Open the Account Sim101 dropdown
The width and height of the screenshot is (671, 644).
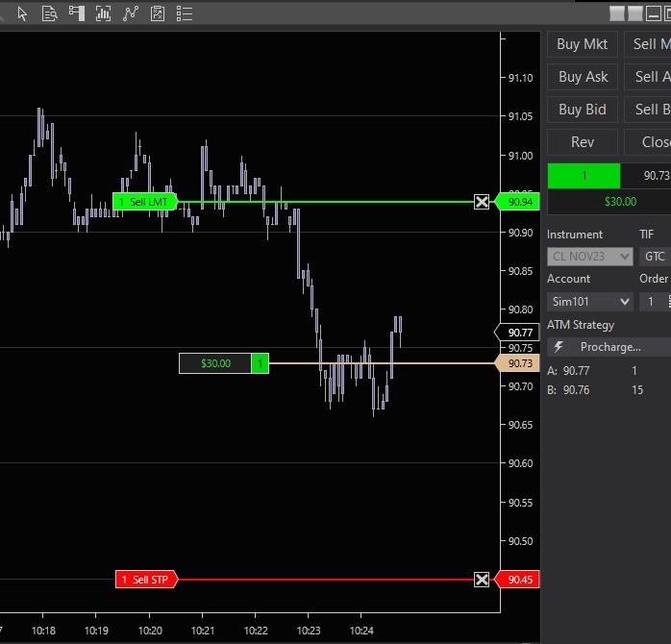coord(590,301)
